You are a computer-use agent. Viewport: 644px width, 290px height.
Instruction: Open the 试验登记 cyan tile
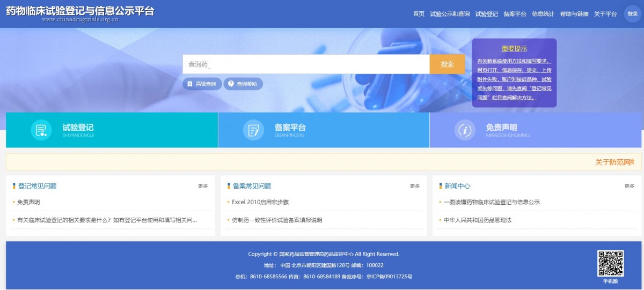point(112,130)
